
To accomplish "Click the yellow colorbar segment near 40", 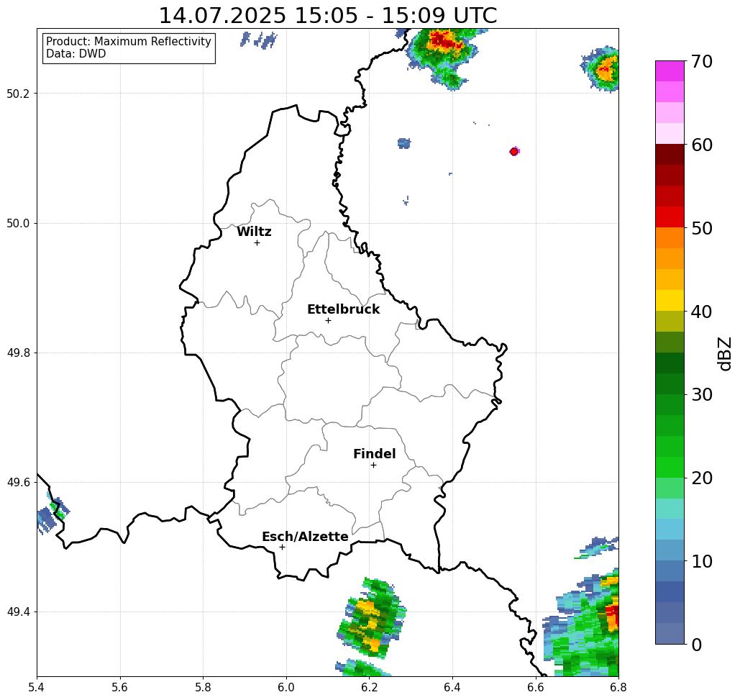I will (x=670, y=301).
